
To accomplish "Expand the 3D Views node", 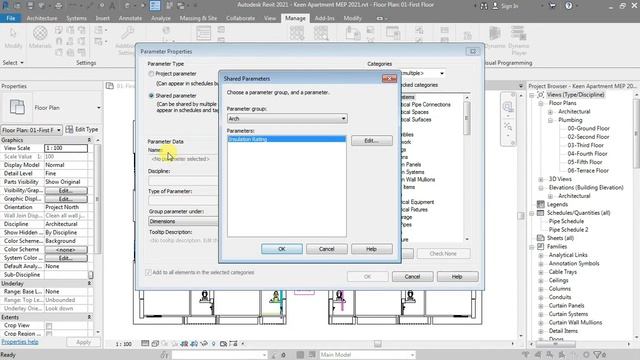I will click(541, 179).
